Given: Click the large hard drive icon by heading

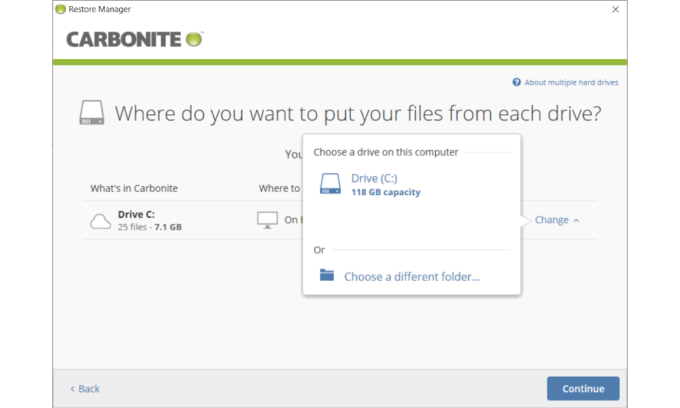Looking at the screenshot, I should coord(92,113).
